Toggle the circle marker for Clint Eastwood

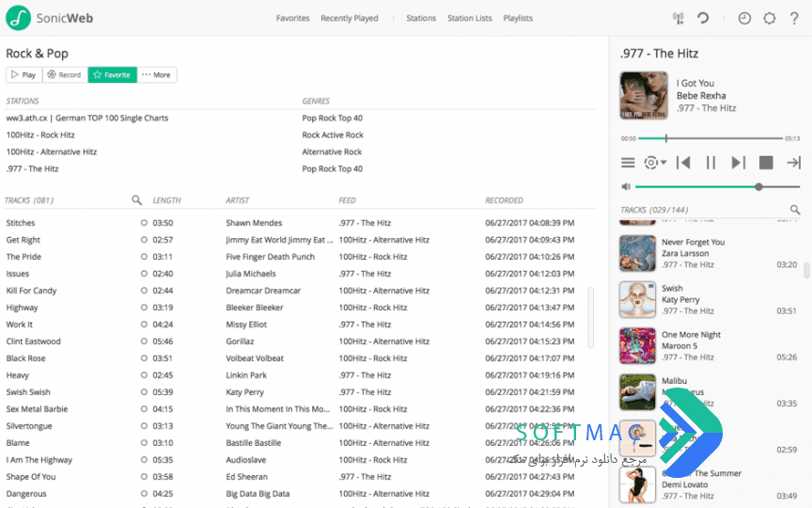144,341
